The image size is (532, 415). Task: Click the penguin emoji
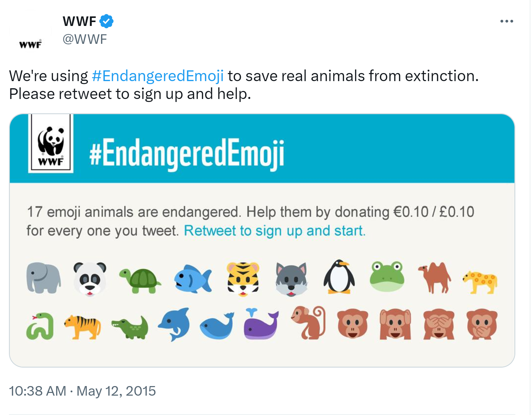(x=339, y=277)
